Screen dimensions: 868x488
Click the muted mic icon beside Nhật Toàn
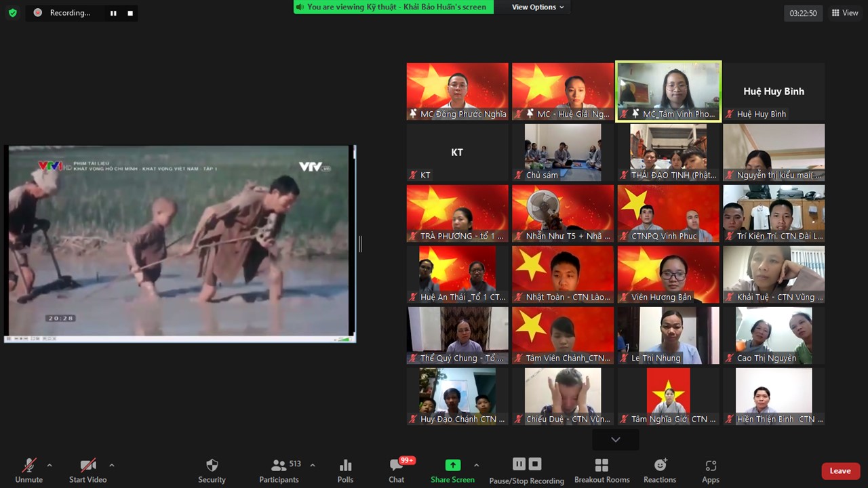click(519, 297)
